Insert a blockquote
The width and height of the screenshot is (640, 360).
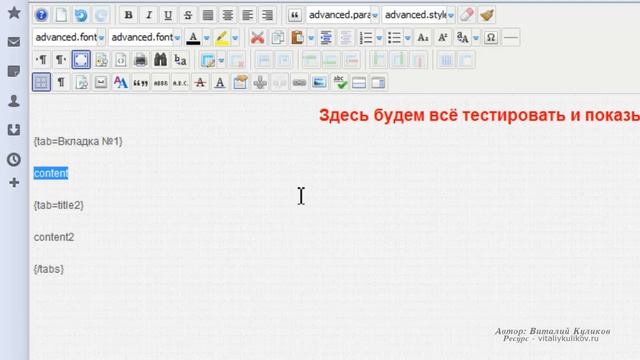295,15
